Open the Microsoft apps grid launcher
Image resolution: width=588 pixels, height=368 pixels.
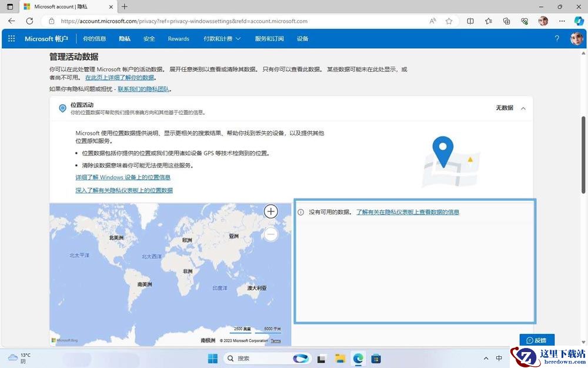click(12, 39)
